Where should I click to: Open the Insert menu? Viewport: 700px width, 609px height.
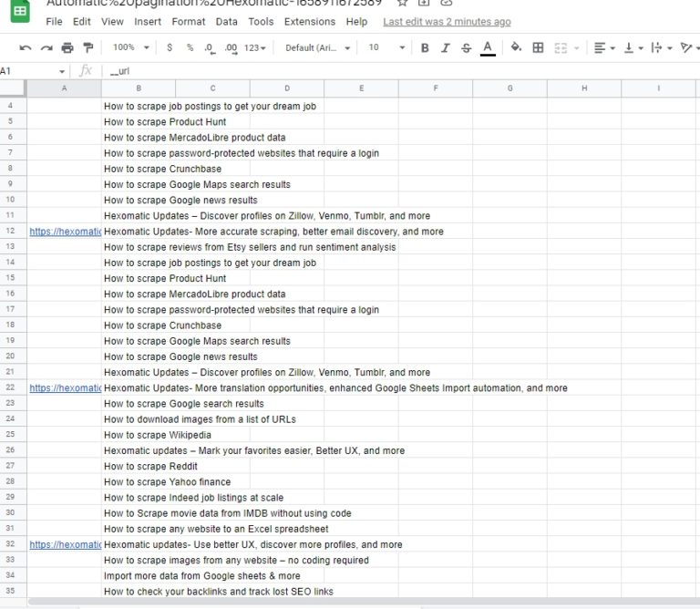(x=148, y=21)
